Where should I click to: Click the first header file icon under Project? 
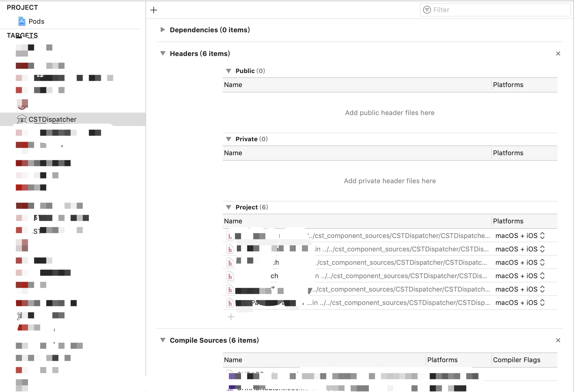click(230, 236)
